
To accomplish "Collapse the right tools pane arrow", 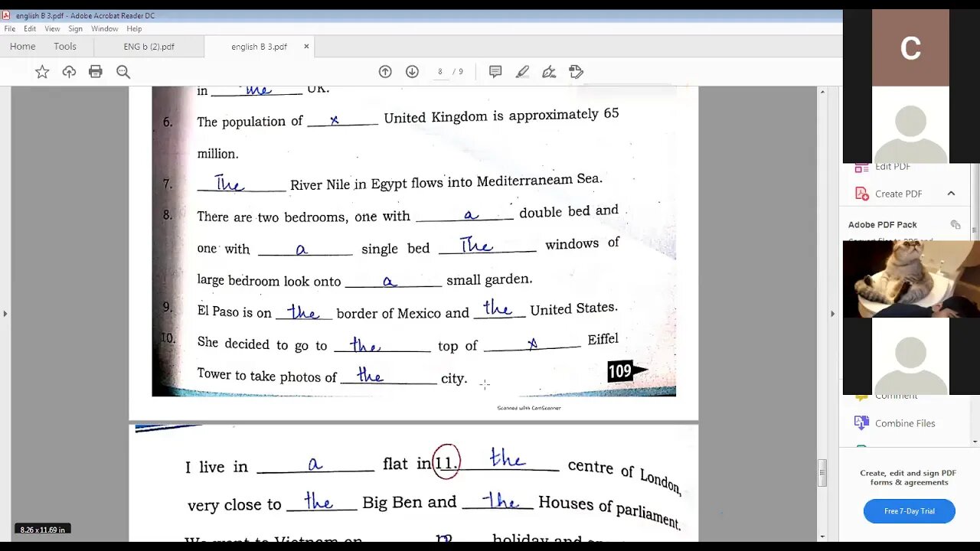I will [832, 314].
